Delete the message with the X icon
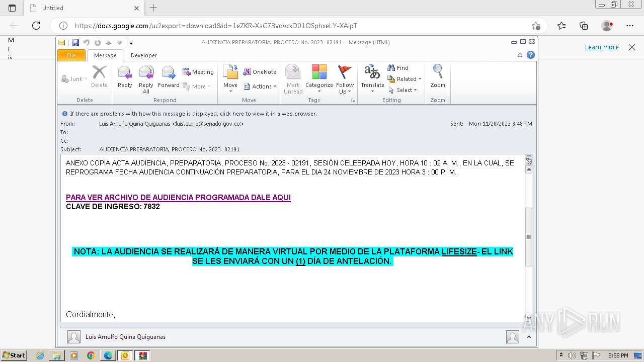 click(99, 77)
